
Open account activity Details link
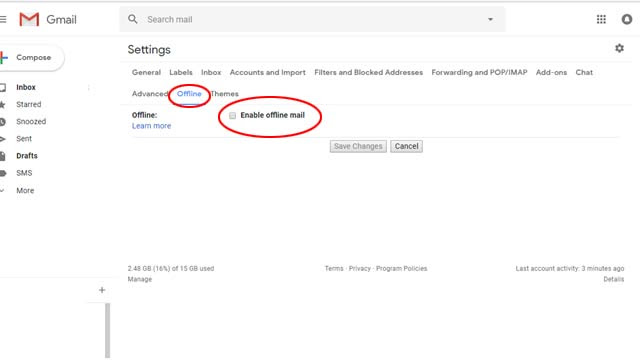click(613, 279)
